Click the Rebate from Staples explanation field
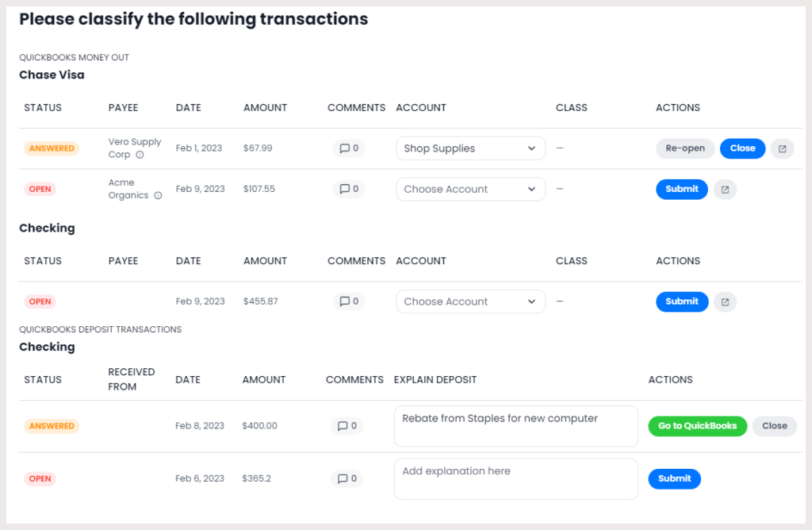812x530 pixels. point(515,427)
